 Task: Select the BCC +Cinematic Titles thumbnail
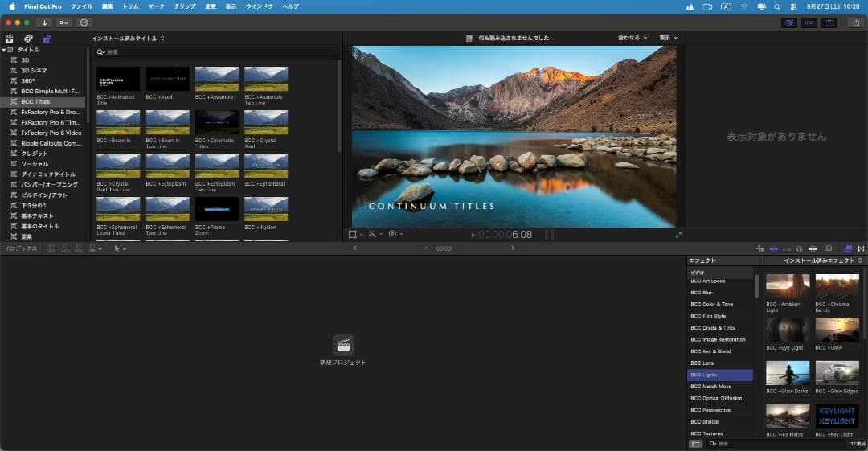click(x=216, y=122)
